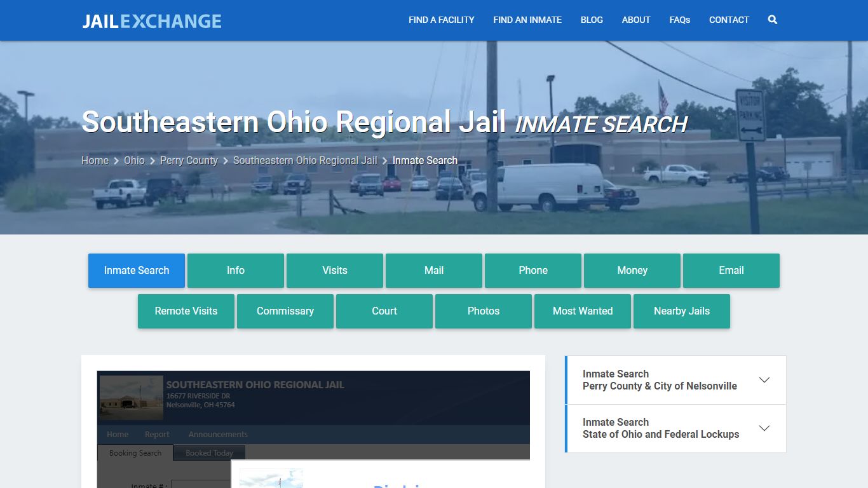
Task: Open the Info section
Action: pos(236,271)
